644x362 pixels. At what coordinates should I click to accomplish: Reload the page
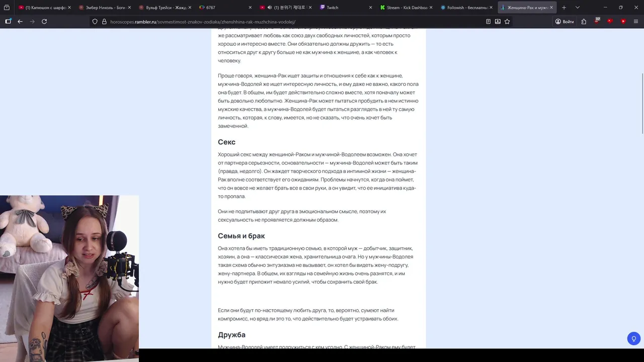(44, 22)
